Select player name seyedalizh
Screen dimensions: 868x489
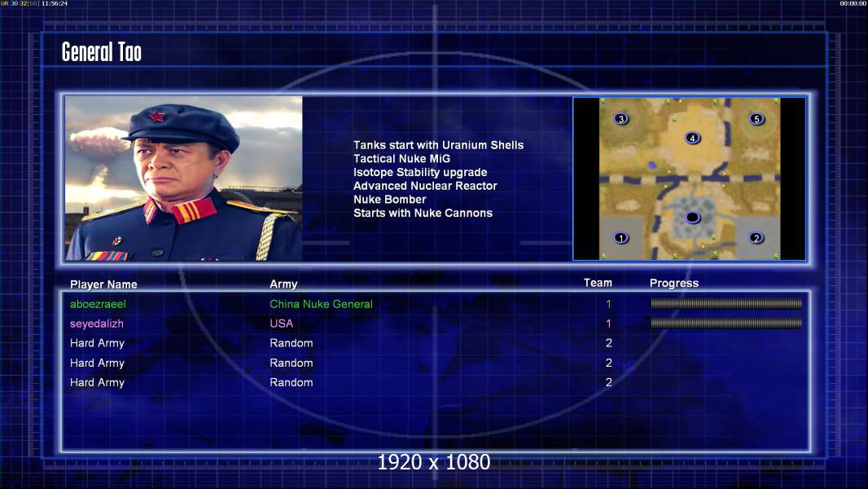(97, 324)
